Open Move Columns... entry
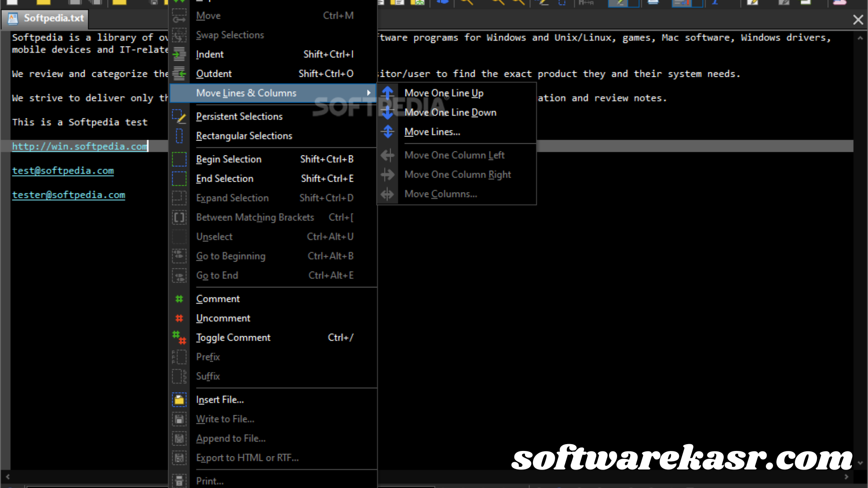The image size is (868, 488). [457, 194]
